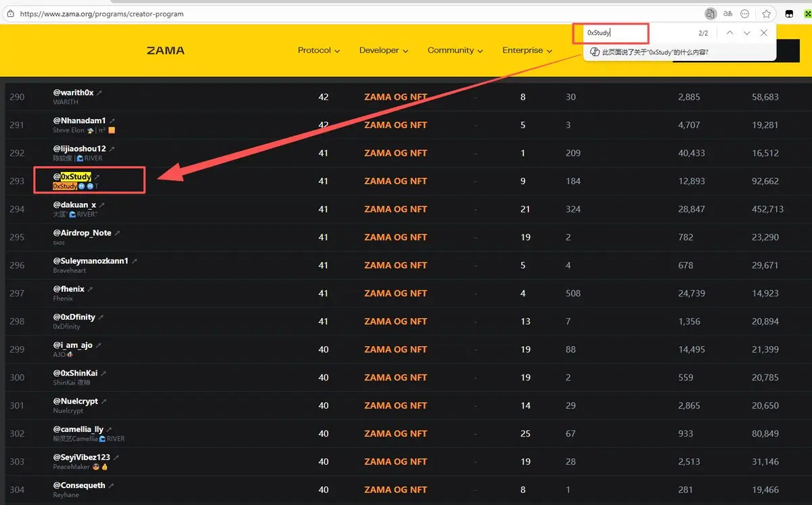The image size is (812, 505).
Task: Open external link icon next to @0xShinKai
Action: click(x=104, y=373)
